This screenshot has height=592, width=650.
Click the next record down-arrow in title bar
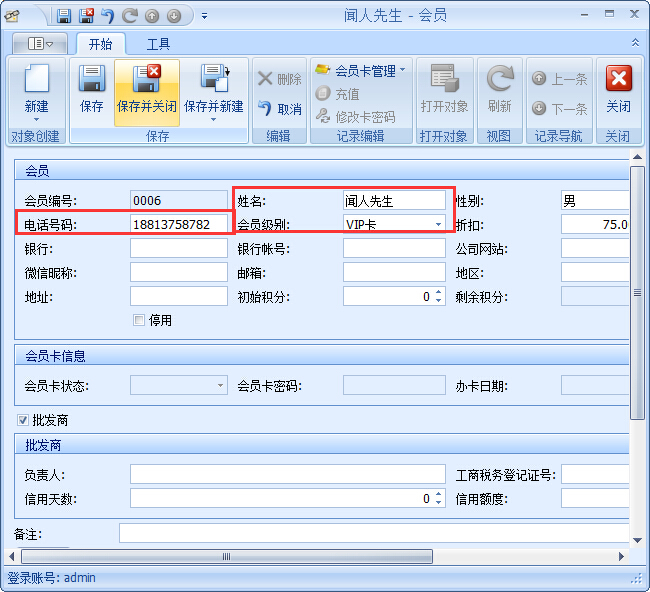pos(174,16)
